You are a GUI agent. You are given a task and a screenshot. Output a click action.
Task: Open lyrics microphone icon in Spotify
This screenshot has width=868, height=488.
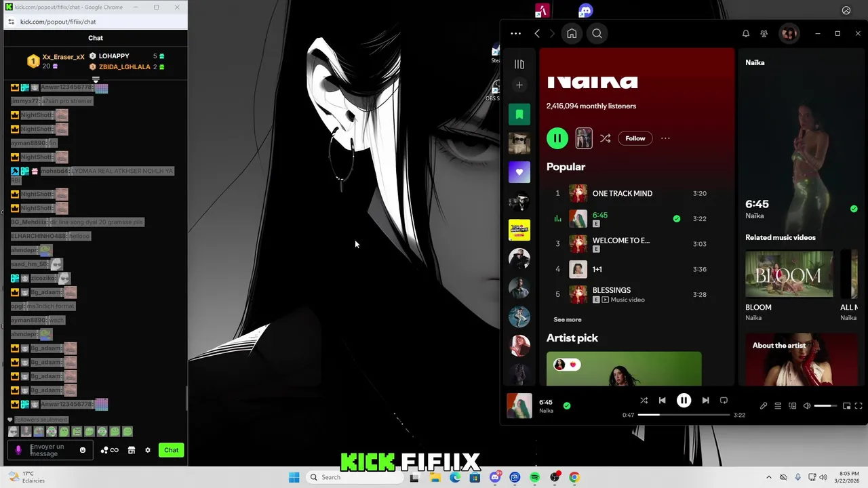[x=764, y=406]
